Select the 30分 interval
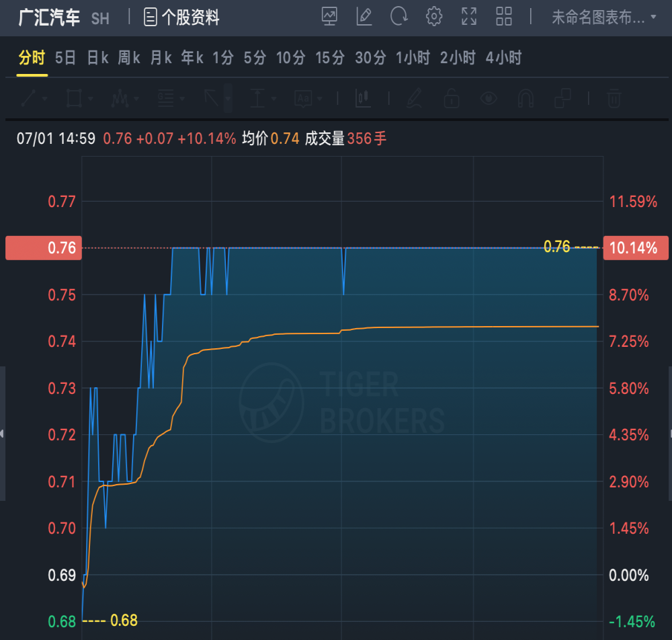Screen dimensions: 672x640 [x=370, y=57]
